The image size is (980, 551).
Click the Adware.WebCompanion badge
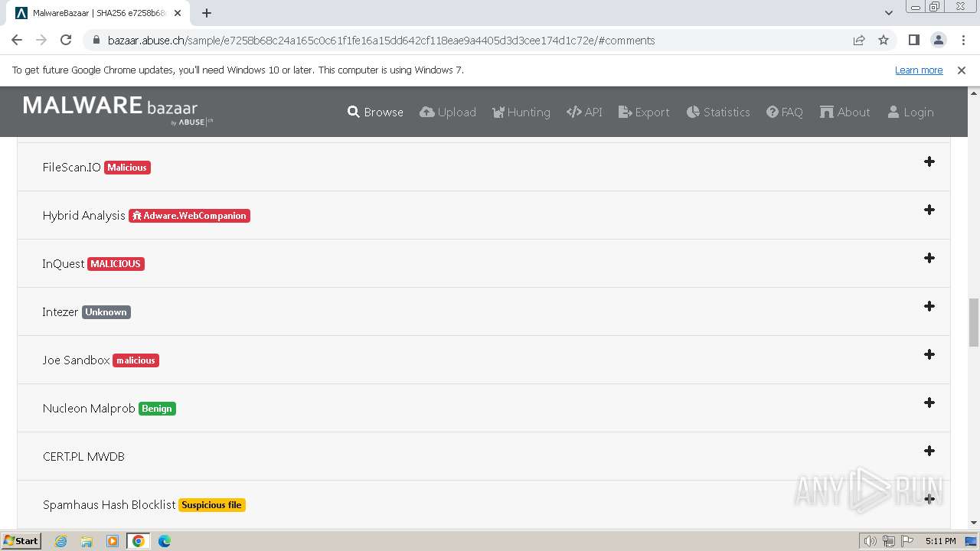coord(189,216)
